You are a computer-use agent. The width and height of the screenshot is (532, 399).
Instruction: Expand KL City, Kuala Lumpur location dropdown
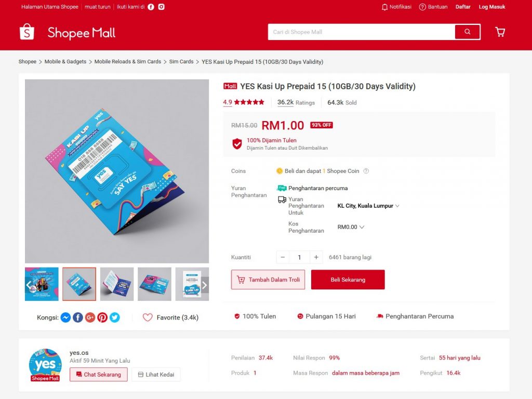pos(368,206)
